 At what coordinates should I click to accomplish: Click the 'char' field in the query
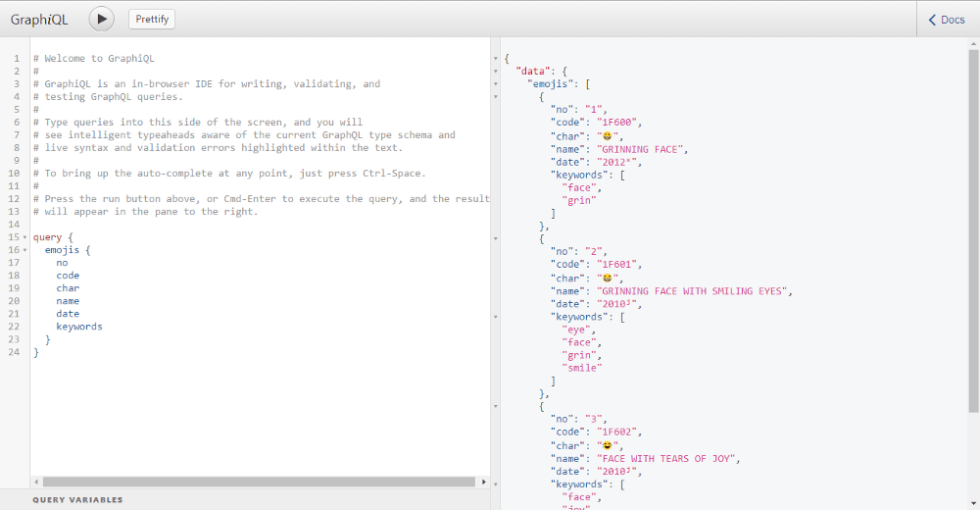tap(68, 288)
